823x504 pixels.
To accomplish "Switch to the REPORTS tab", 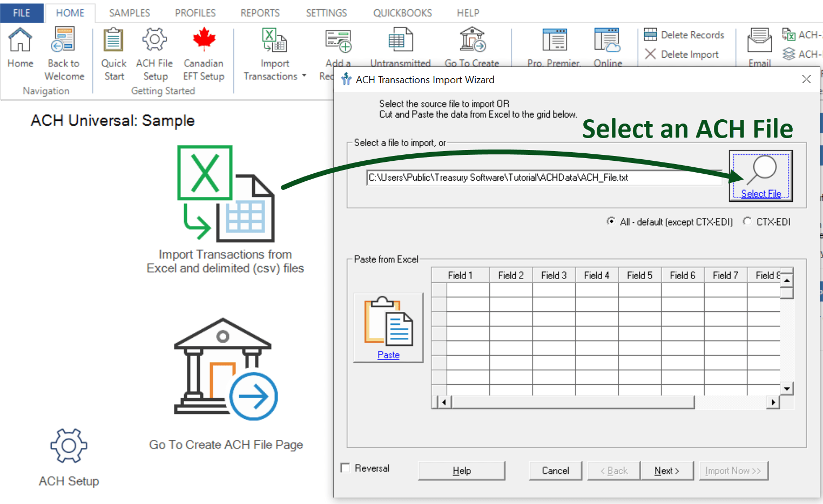I will [260, 12].
